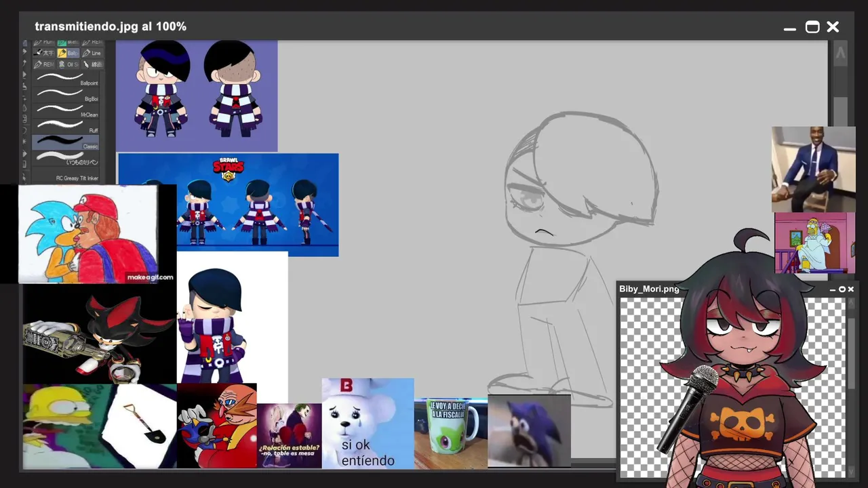Viewport: 868px width, 488px height.
Task: Open the Line sub tool group
Action: coord(92,53)
